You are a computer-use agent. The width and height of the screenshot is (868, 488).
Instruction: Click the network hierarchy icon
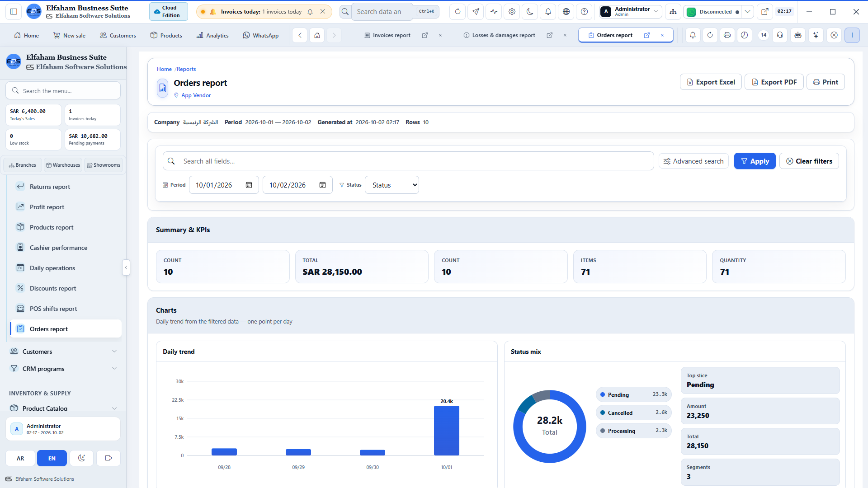pyautogui.click(x=673, y=12)
